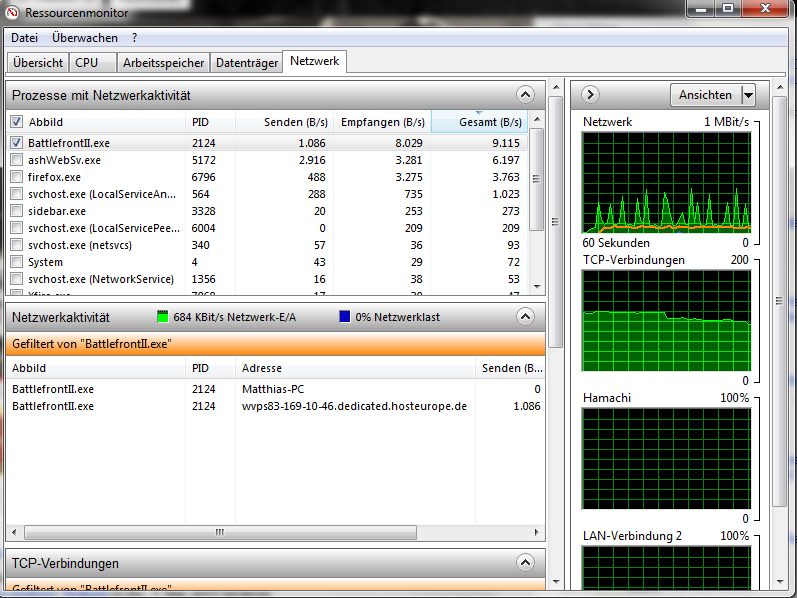Open the Ansichten dropdown arrow

pos(748,95)
